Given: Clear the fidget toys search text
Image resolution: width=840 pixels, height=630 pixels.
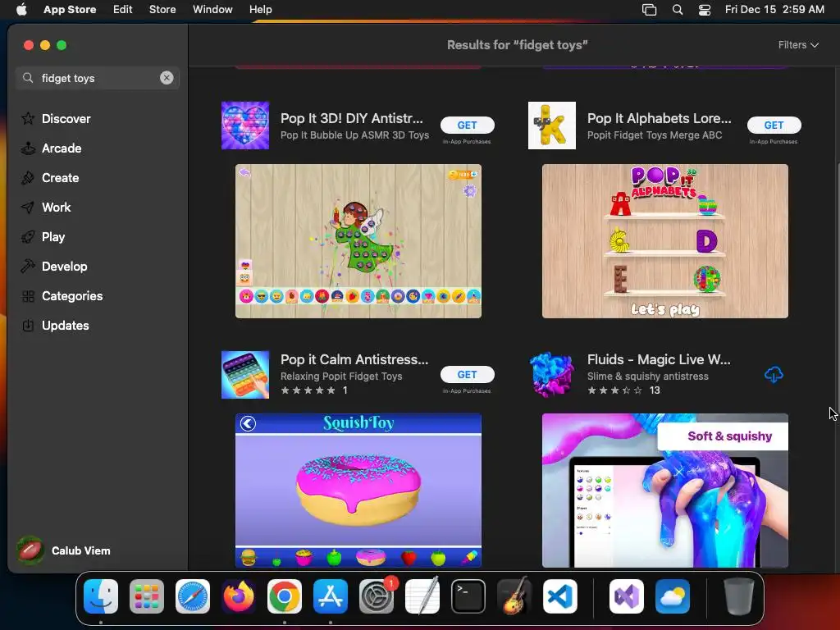Looking at the screenshot, I should (167, 78).
